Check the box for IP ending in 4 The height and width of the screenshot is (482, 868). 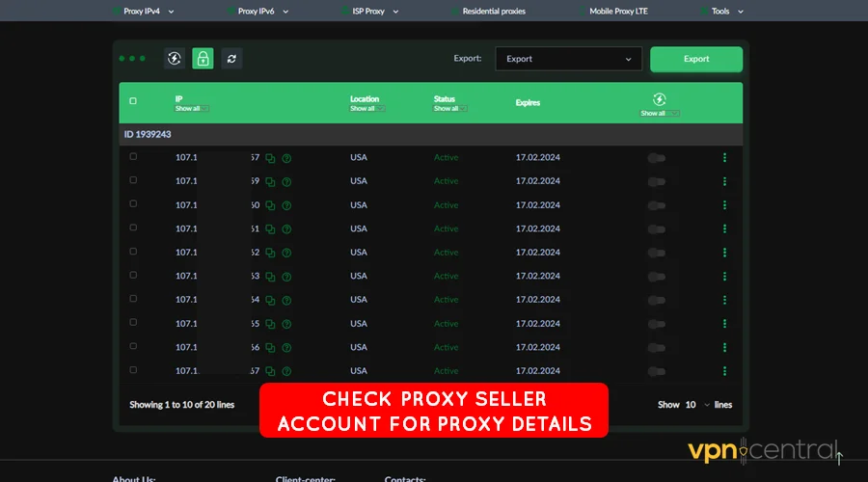133,298
